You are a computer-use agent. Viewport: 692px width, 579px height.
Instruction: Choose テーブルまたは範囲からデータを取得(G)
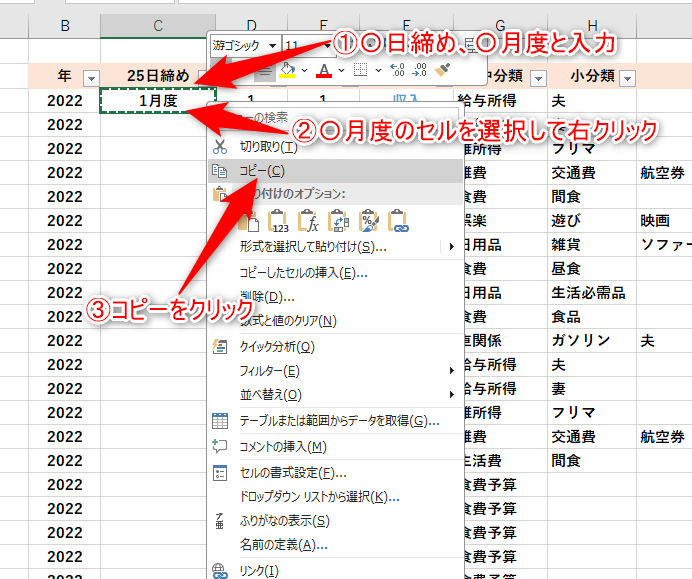tap(335, 421)
